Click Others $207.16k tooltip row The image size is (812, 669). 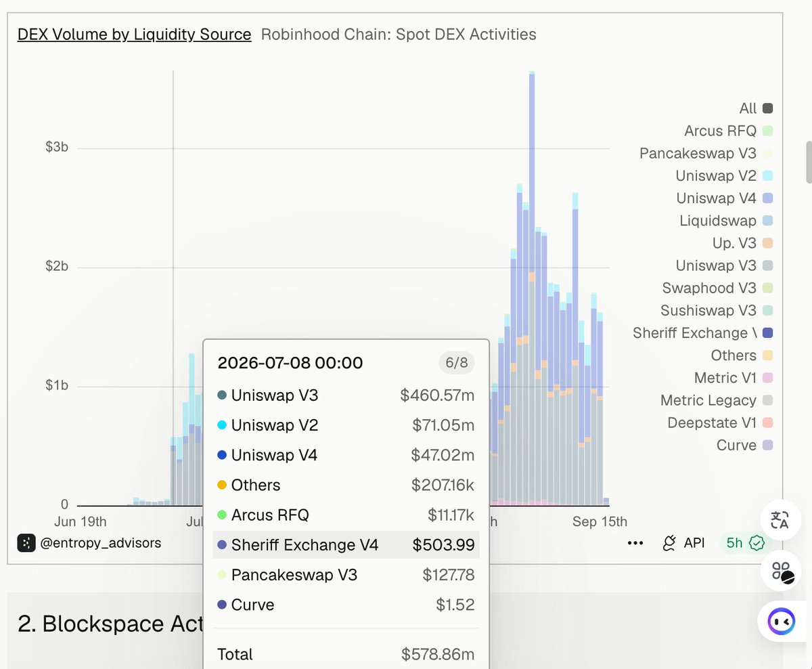click(x=346, y=485)
